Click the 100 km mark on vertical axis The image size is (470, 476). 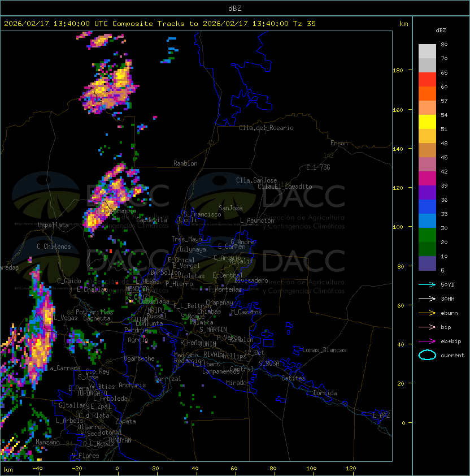pyautogui.click(x=398, y=227)
